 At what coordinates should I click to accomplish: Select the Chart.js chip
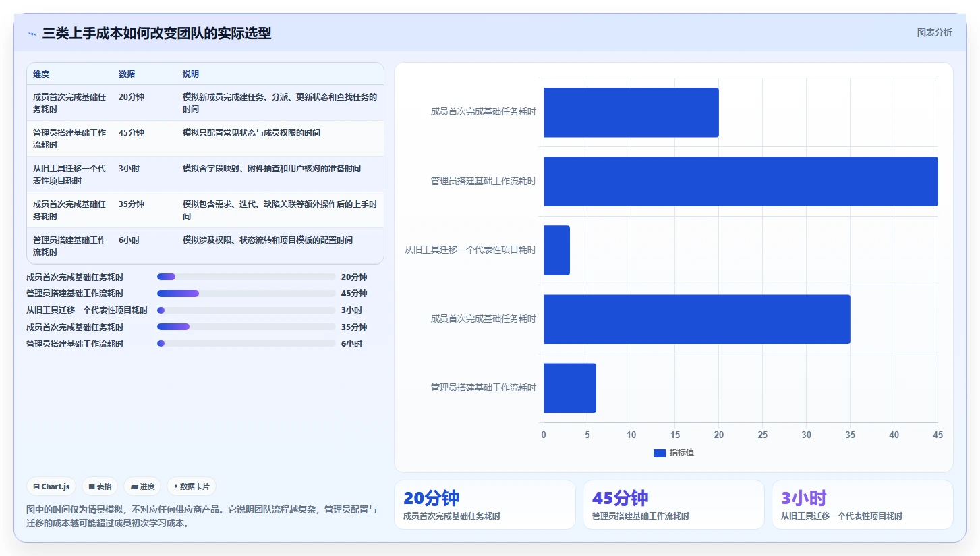pos(51,486)
